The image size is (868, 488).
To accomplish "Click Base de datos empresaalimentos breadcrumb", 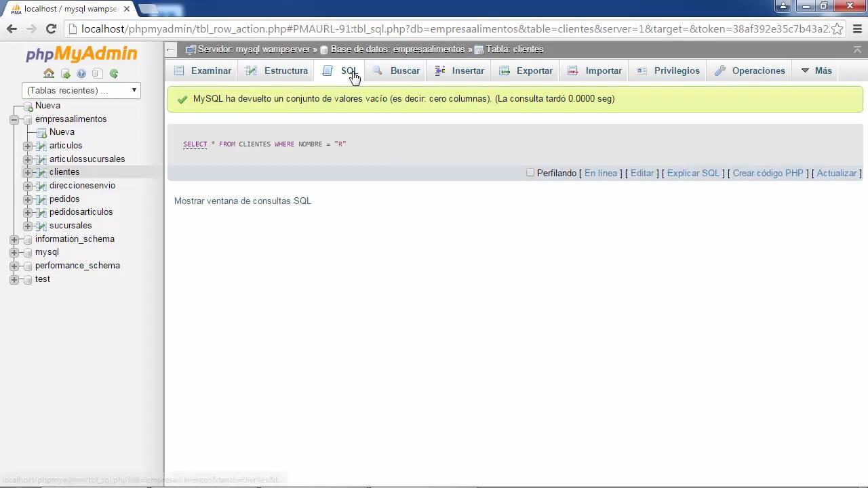I will (x=398, y=49).
